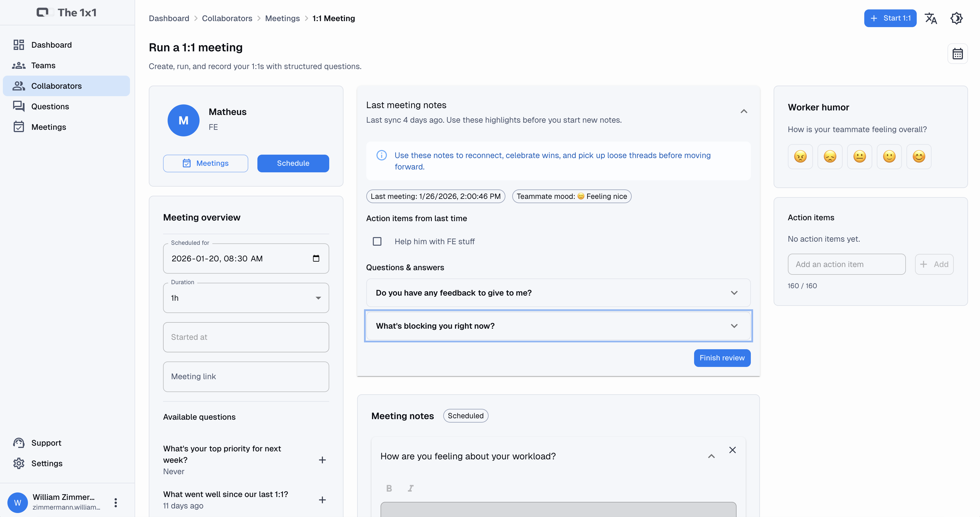Screen dimensions: 980x517
Task: Open user menu three-dots icon
Action: tap(116, 502)
